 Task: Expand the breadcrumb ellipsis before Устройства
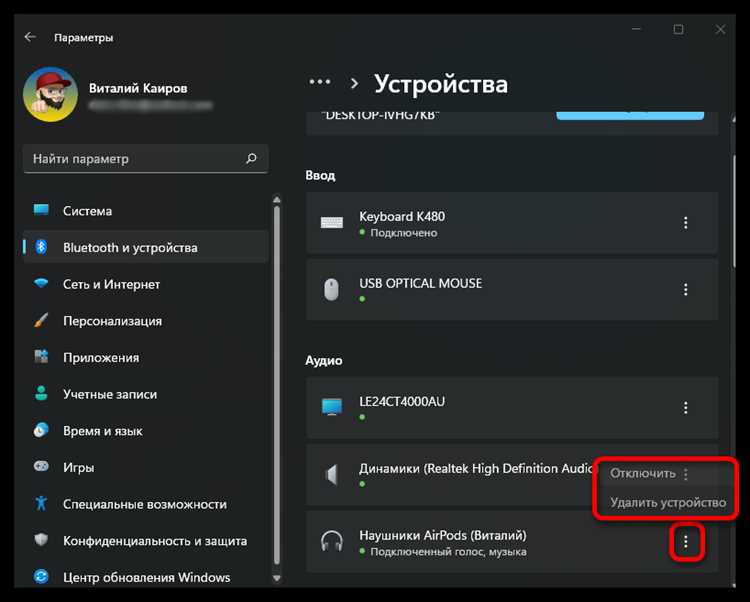(320, 82)
